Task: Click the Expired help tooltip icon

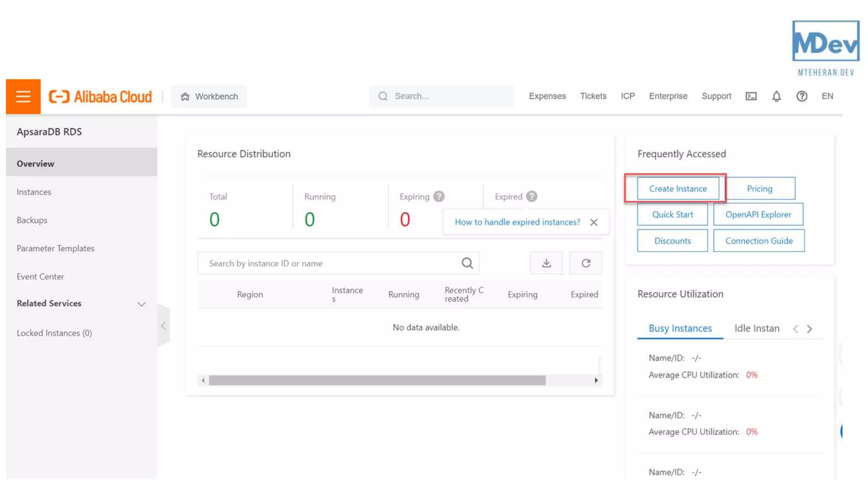Action: [531, 197]
